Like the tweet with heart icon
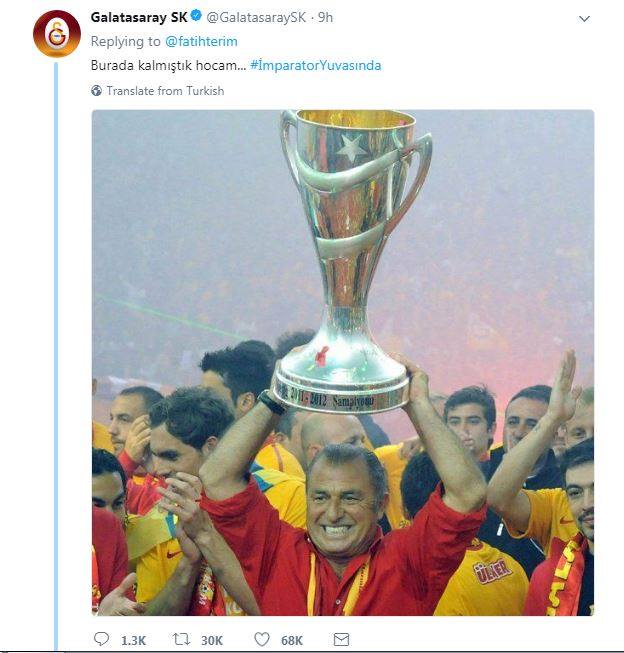 tap(262, 639)
